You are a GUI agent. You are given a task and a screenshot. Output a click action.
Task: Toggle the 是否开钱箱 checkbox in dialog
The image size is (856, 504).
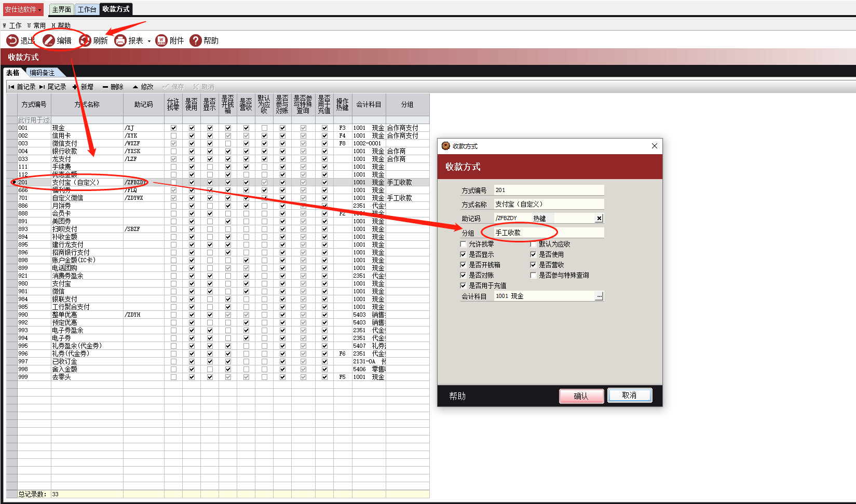point(463,265)
